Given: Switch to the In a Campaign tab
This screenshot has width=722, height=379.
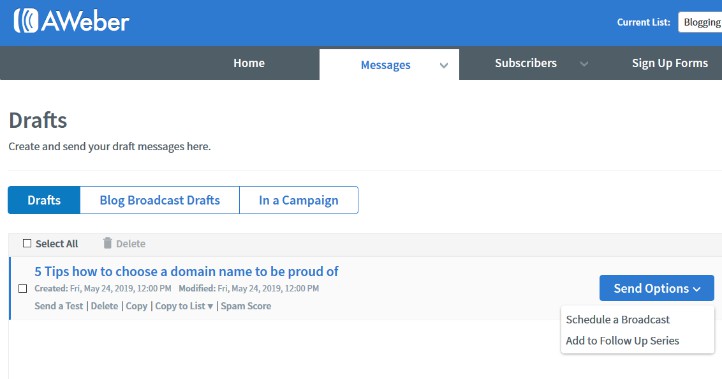Looking at the screenshot, I should tap(299, 200).
